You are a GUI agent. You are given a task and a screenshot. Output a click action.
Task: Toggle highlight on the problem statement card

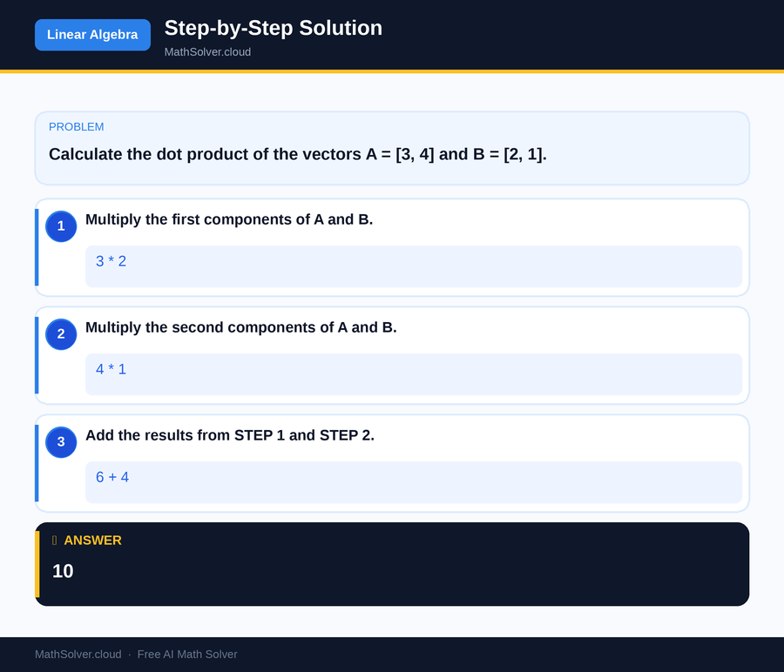pyautogui.click(x=392, y=146)
